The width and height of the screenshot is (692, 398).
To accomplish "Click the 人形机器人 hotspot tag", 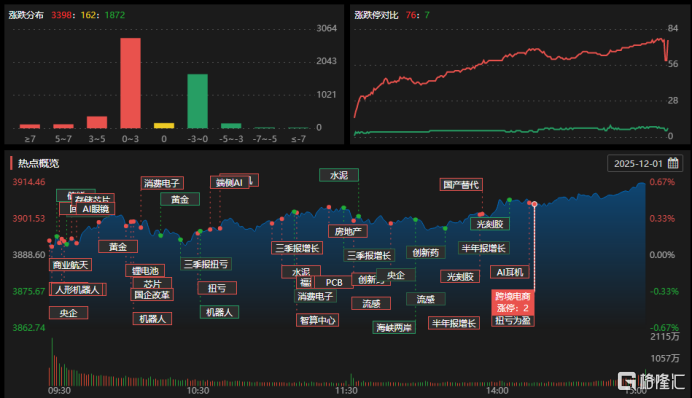I will pyautogui.click(x=78, y=290).
